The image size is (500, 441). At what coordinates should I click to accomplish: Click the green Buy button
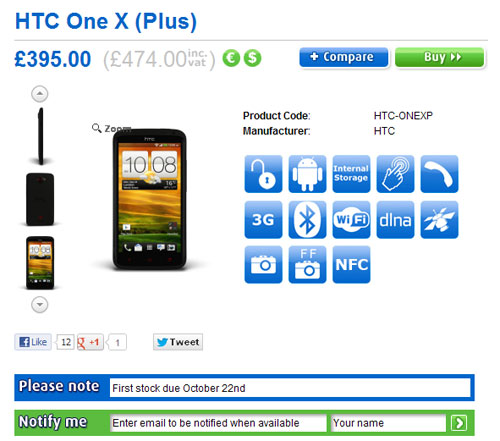439,57
